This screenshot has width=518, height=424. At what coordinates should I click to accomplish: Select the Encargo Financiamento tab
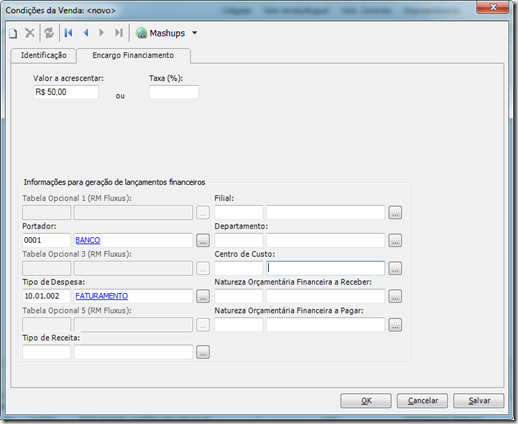point(133,55)
